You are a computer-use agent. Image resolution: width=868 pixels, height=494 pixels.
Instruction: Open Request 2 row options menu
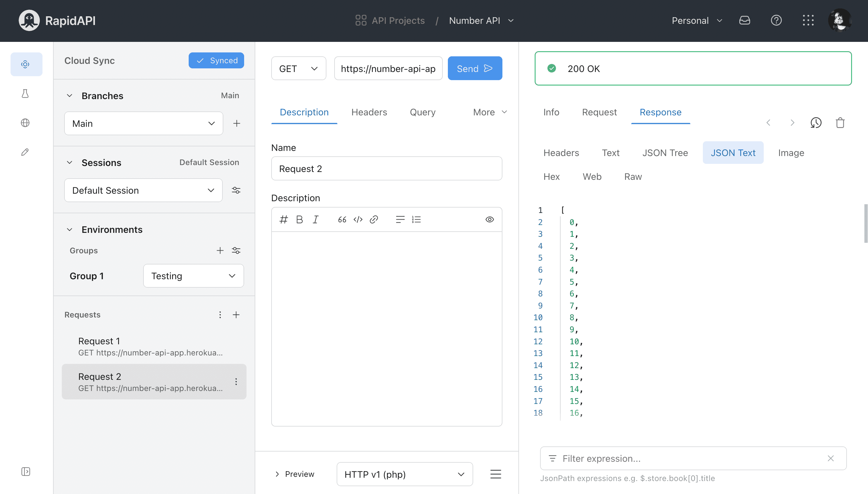236,382
